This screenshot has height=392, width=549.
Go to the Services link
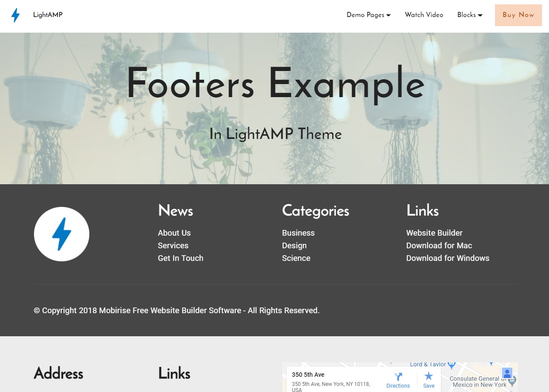pyautogui.click(x=173, y=246)
